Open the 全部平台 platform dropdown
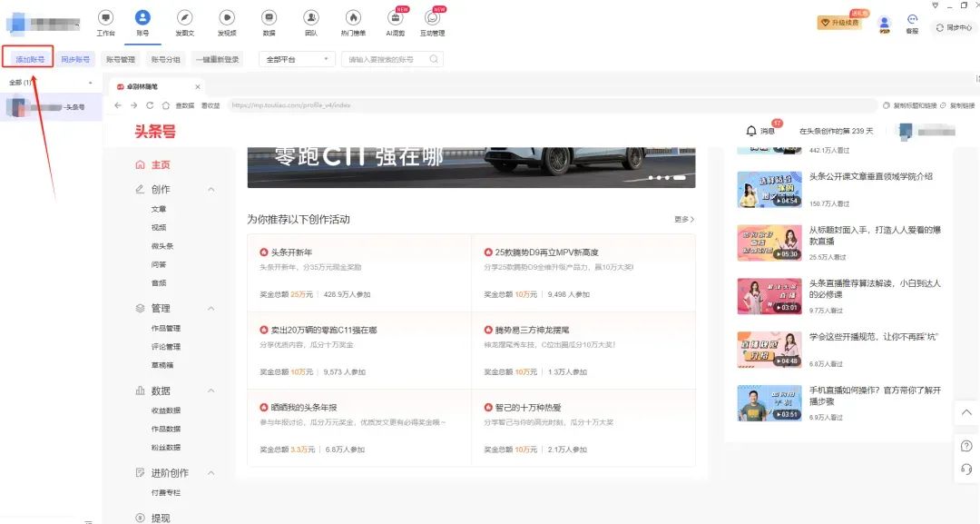The height and width of the screenshot is (524, 980). pos(298,59)
